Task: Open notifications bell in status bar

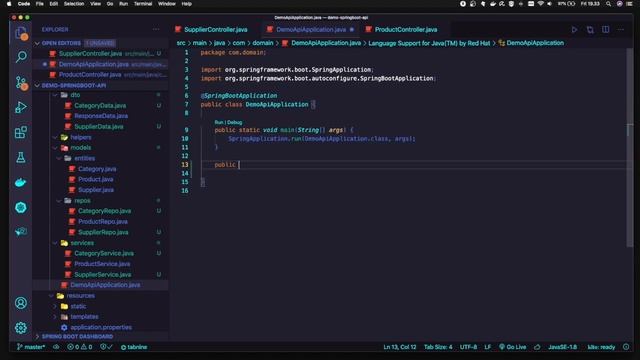Action: coord(626,347)
